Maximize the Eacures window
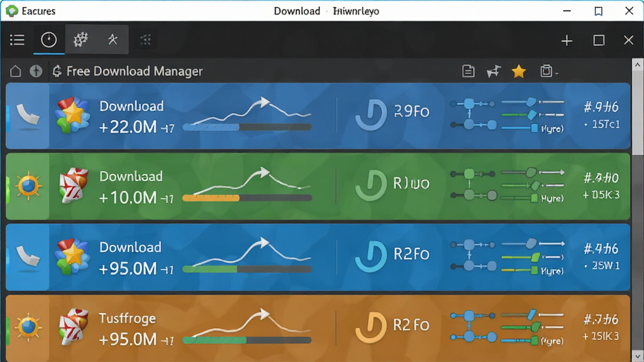 (x=599, y=11)
